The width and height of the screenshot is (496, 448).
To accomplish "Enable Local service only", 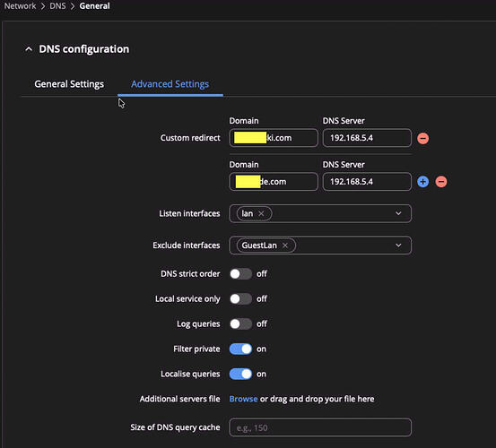I will tap(240, 299).
